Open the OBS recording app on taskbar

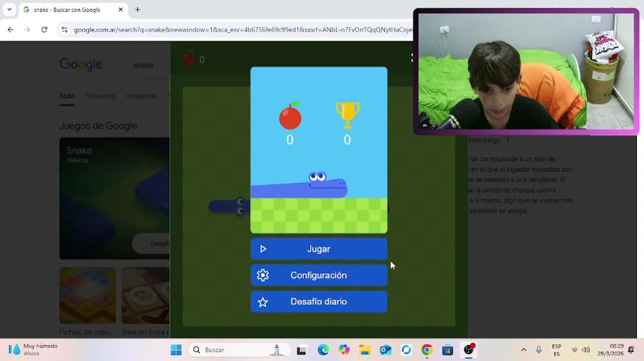[x=468, y=350]
